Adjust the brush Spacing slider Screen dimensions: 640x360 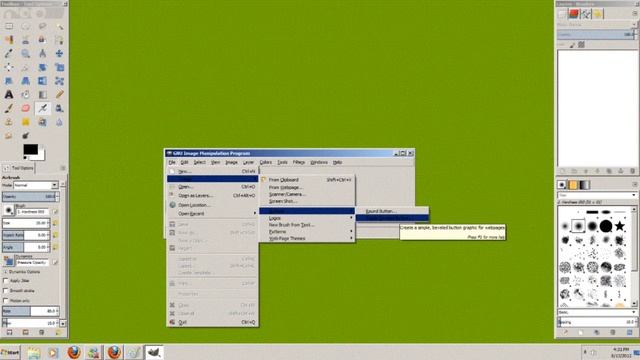pos(597,322)
